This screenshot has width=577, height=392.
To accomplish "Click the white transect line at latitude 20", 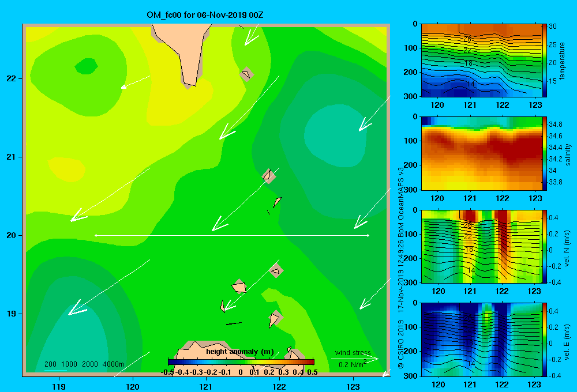I will click(232, 235).
